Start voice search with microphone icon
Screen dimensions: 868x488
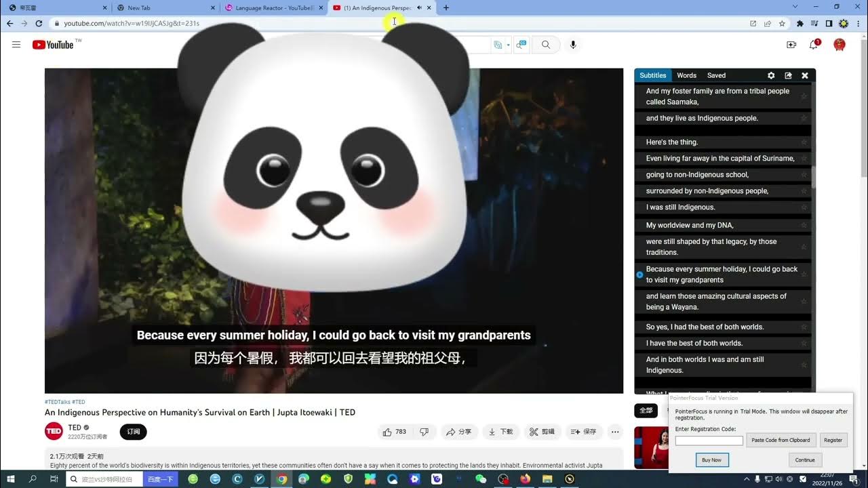coord(573,45)
